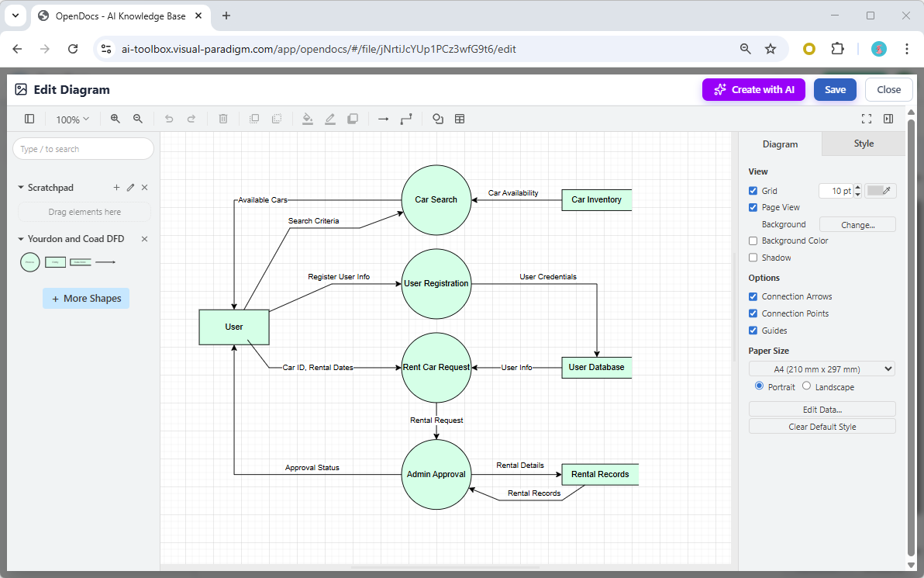Screen dimensions: 924x578
Task: Select the Landscape radio button
Action: [806, 386]
